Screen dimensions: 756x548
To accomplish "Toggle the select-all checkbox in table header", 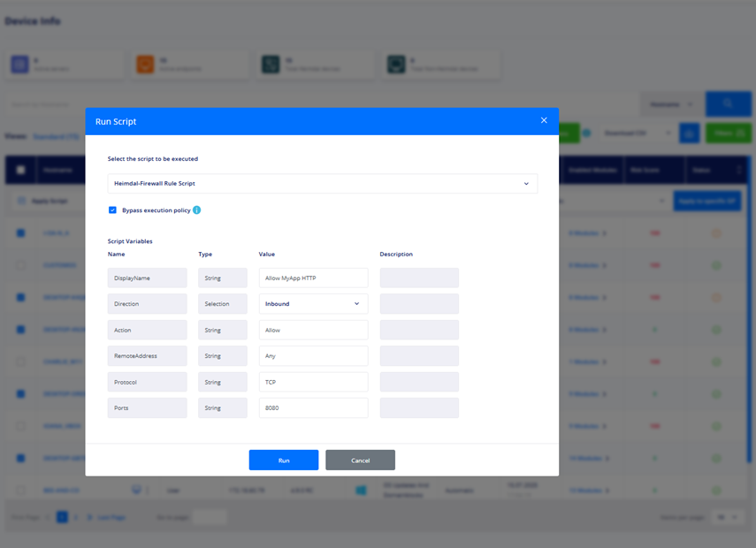I will click(x=20, y=170).
